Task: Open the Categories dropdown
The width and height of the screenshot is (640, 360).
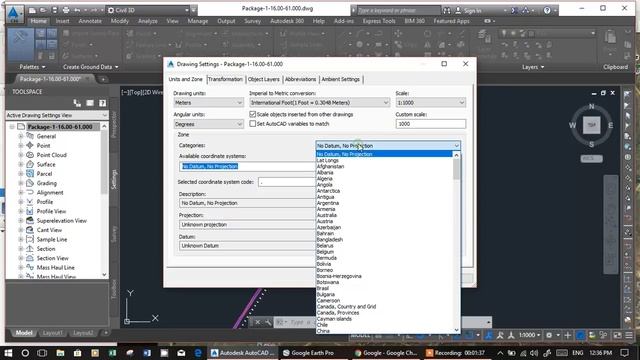Action: tap(388, 146)
